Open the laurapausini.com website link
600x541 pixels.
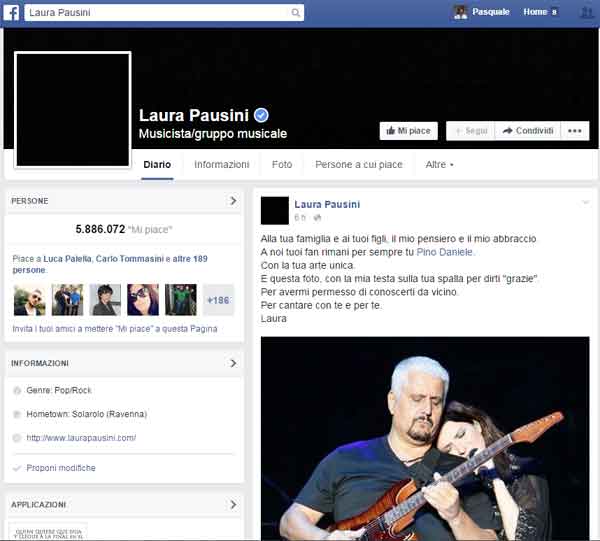click(81, 438)
